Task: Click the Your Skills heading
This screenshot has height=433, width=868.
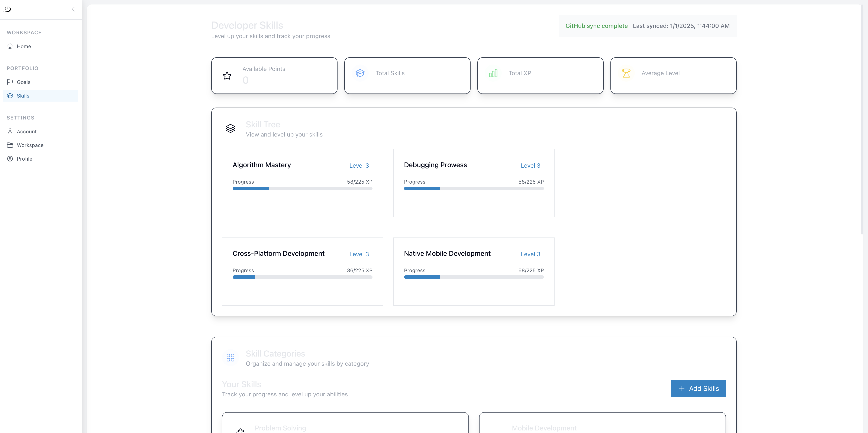Action: (x=241, y=384)
